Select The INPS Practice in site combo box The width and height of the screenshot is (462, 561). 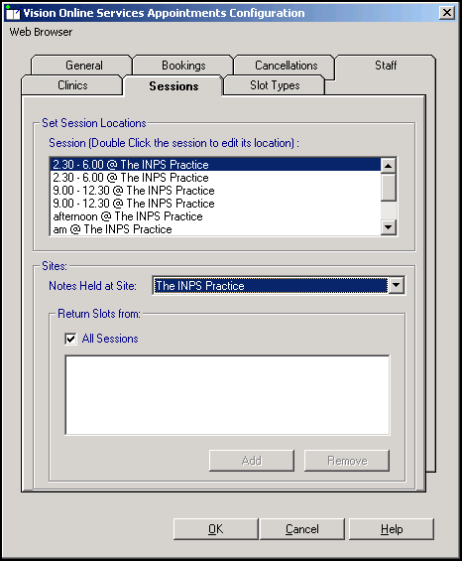[x=271, y=286]
